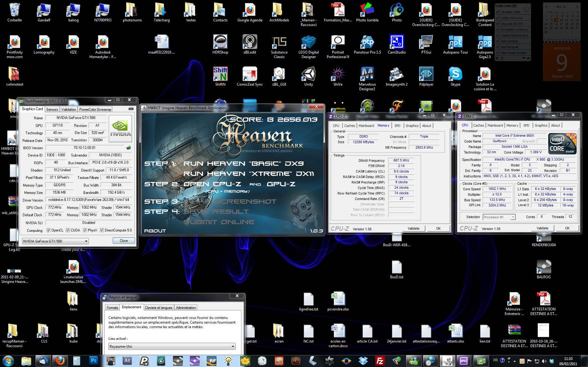The image size is (588, 367).
Task: Select Marvelous Designer2 icon
Action: point(367,79)
